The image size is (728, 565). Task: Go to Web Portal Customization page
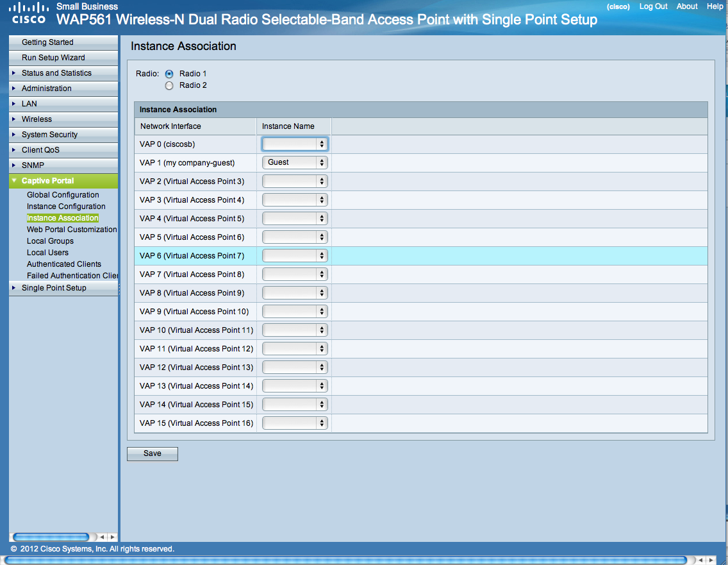(72, 230)
